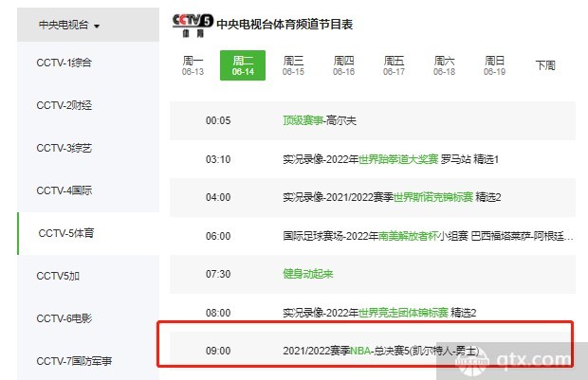Viewport: 588px width, 380px height.
Task: Go to 下周 schedule
Action: click(545, 65)
